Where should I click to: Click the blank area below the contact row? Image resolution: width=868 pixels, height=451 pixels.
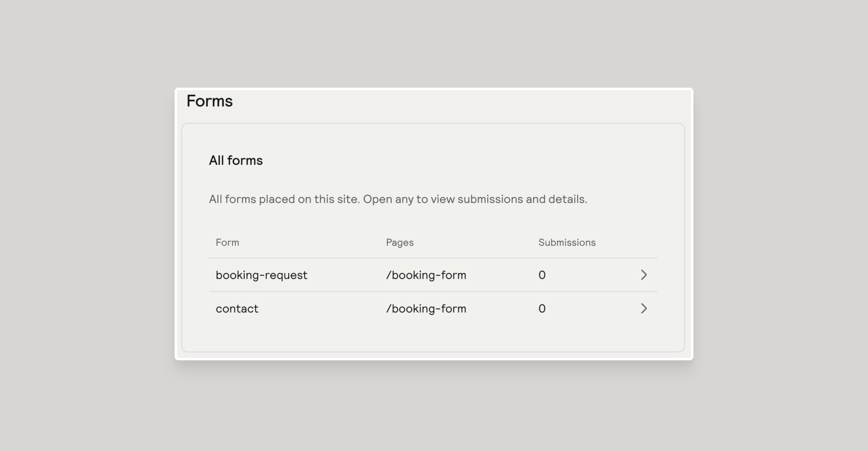pyautogui.click(x=433, y=338)
